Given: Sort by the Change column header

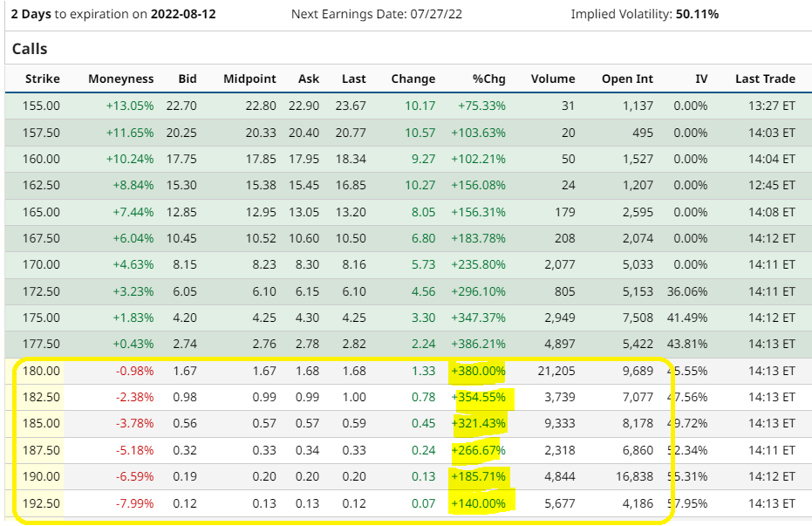Looking at the screenshot, I should tap(413, 79).
